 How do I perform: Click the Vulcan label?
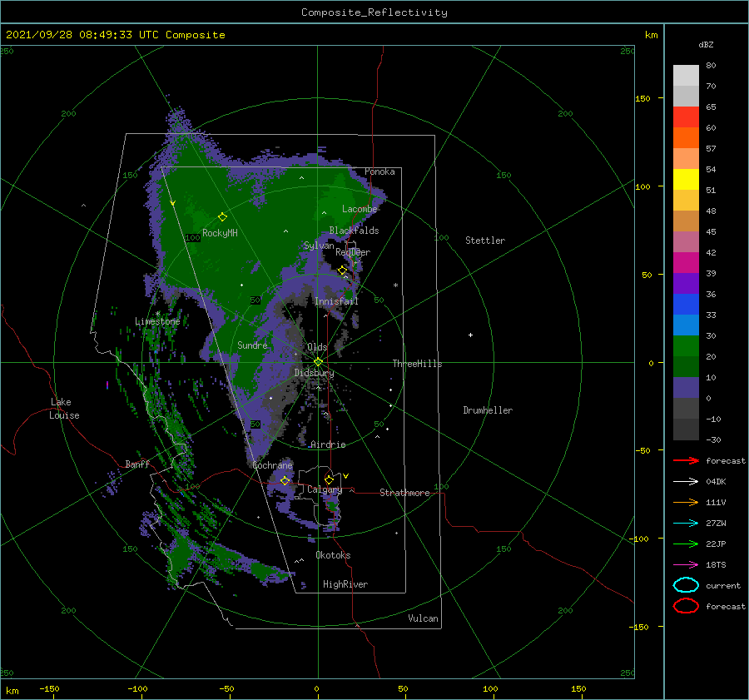pos(423,618)
